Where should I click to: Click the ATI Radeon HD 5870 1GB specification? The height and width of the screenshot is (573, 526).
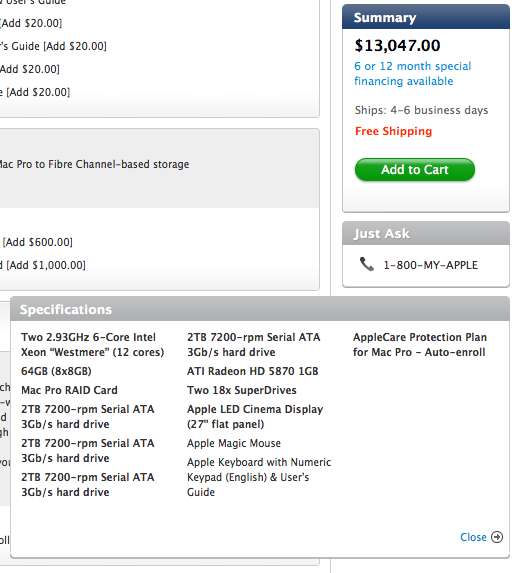tap(253, 371)
